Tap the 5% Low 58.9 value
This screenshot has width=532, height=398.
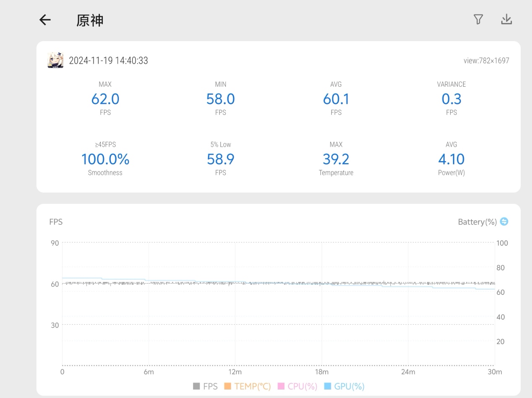(220, 159)
